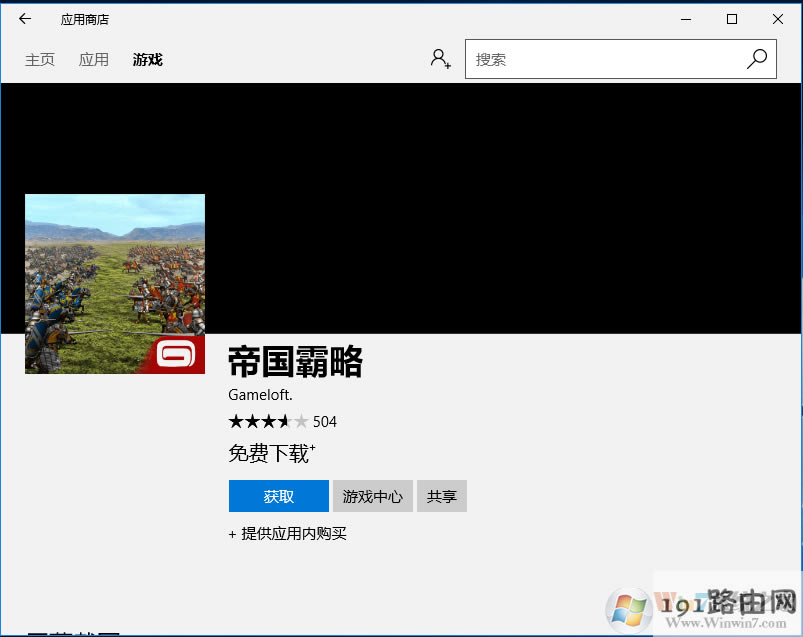Open the 应用 tab
Viewport: 803px width, 637px height.
(x=94, y=60)
